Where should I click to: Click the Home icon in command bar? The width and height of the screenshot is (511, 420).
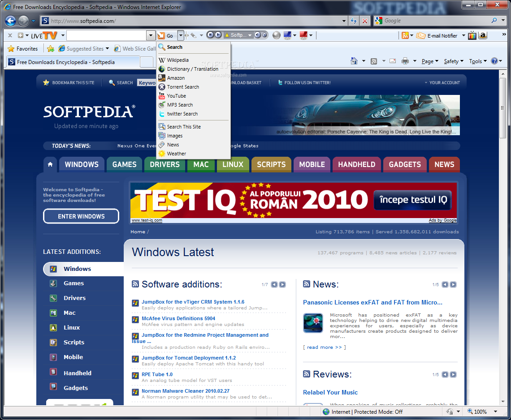[354, 61]
